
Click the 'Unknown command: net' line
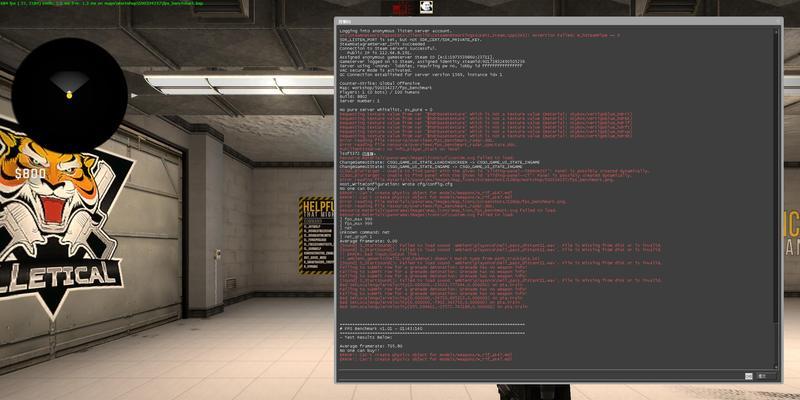(x=365, y=233)
